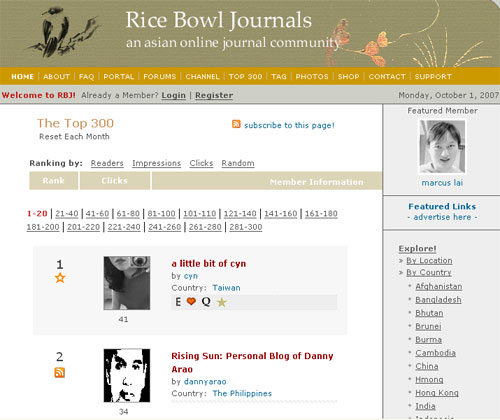
Task: Go to page range 101-110
Action: tap(200, 214)
